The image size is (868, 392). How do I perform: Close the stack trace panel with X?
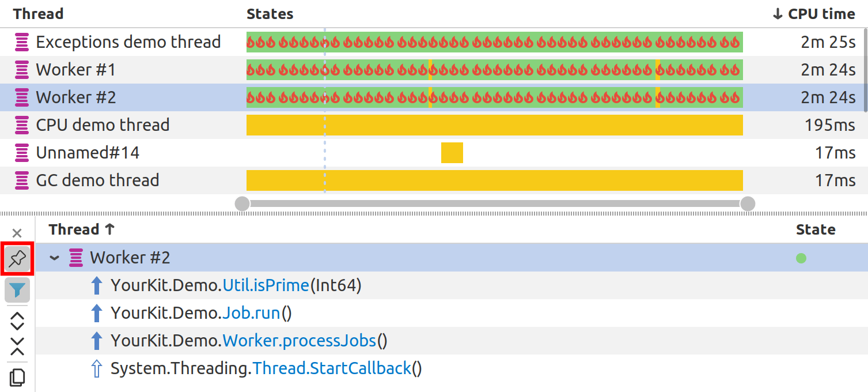pos(17,233)
